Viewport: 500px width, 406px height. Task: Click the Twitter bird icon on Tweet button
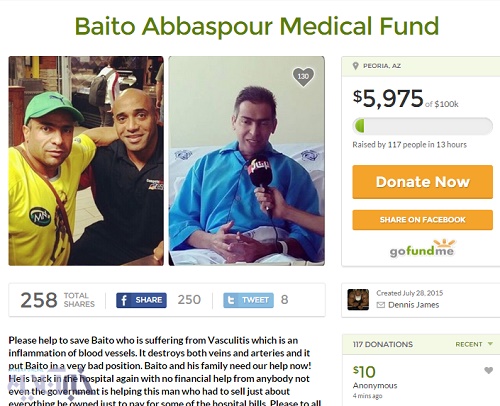click(231, 300)
